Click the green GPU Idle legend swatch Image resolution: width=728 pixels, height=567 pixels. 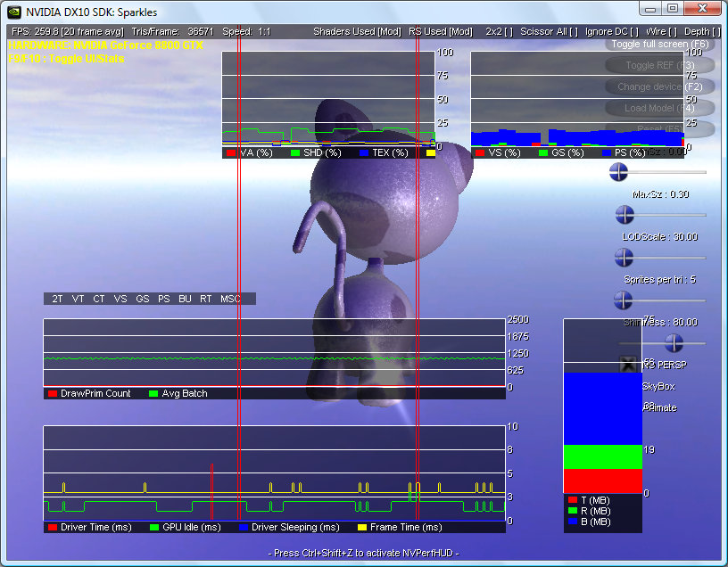(x=153, y=527)
